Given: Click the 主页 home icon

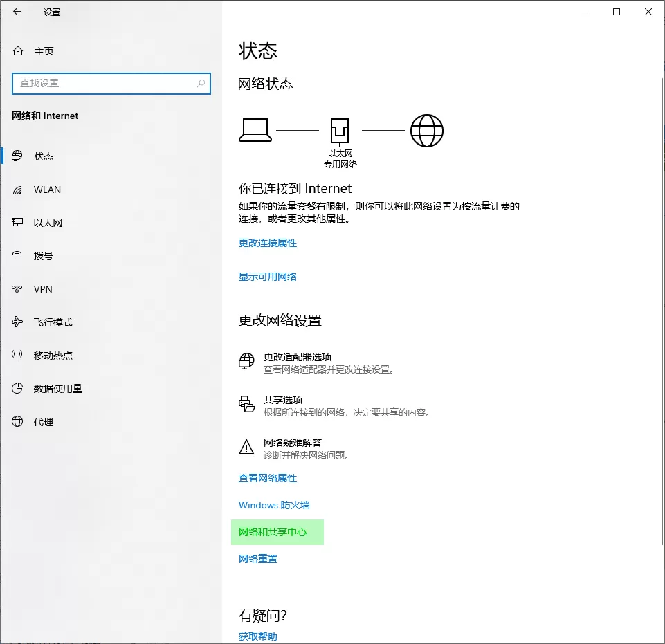Looking at the screenshot, I should pos(17,50).
